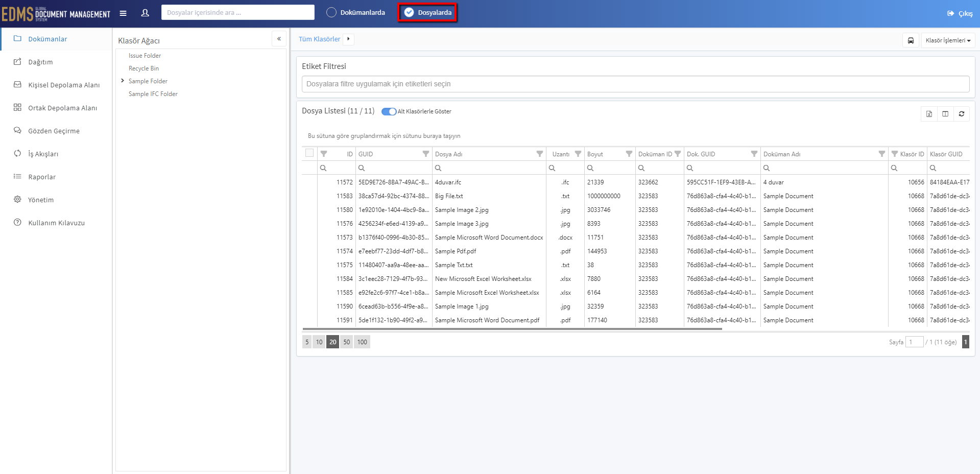Refresh the file list

point(962,114)
